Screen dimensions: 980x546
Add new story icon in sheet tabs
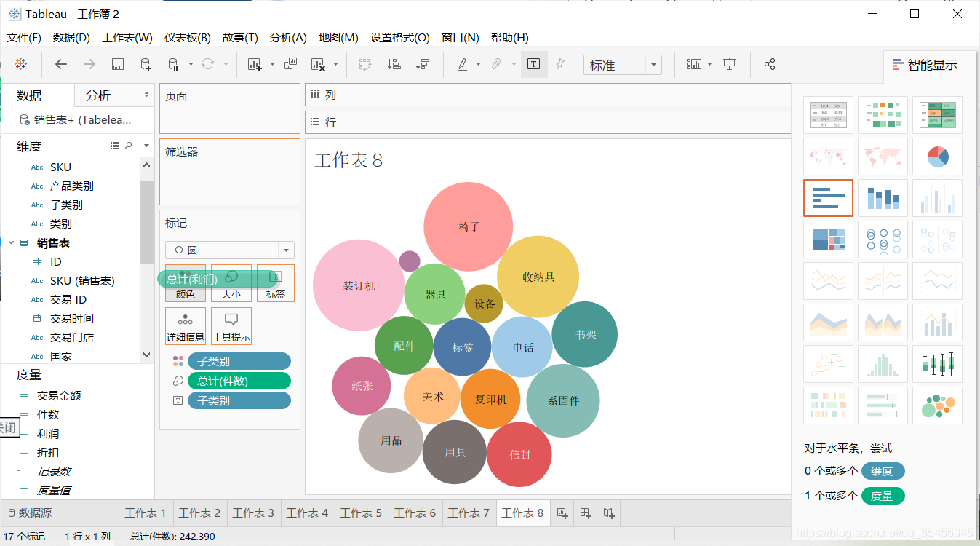609,513
